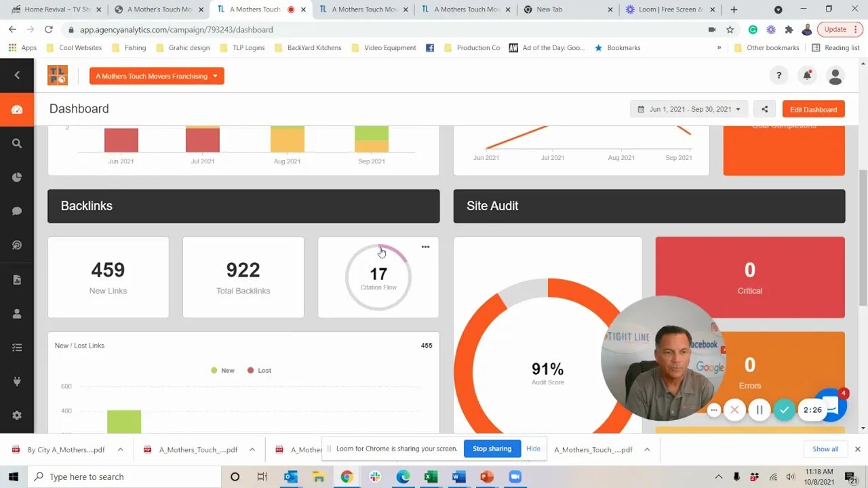Toggle the New legend series
The width and height of the screenshot is (868, 488).
tap(223, 370)
